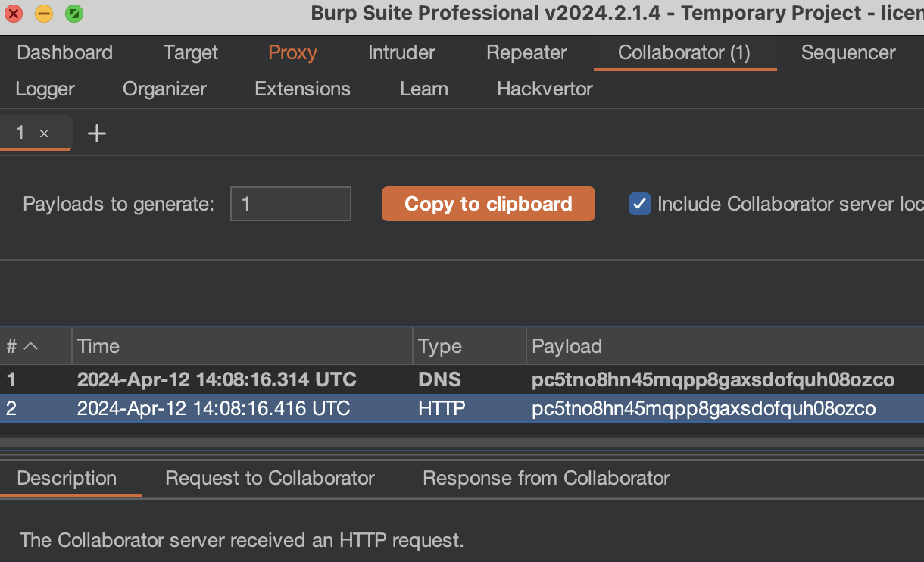The height and width of the screenshot is (562, 924).
Task: Switch to the Intruder tab
Action: pyautogui.click(x=401, y=52)
